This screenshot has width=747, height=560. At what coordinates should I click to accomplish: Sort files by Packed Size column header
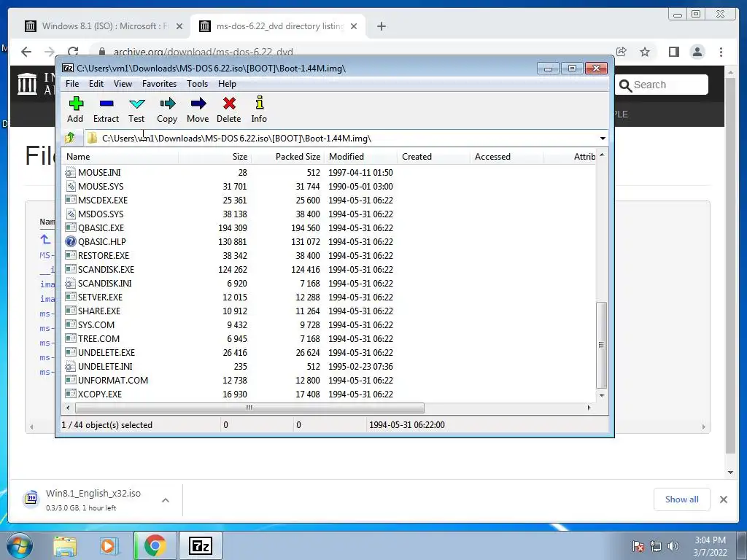(x=287, y=157)
